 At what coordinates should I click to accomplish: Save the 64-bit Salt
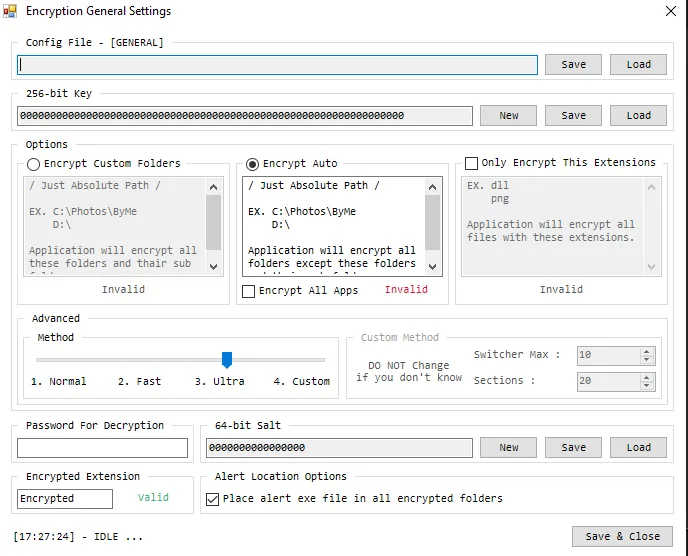(573, 448)
